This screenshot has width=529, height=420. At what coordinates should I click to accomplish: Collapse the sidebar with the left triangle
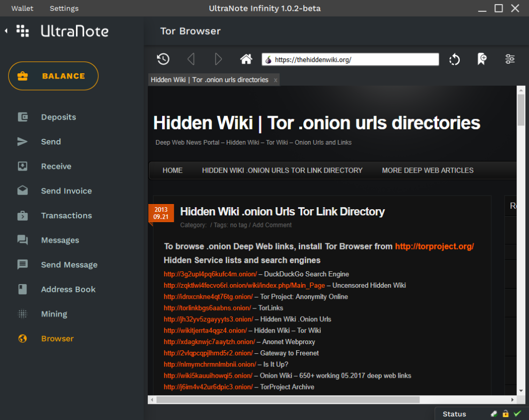click(x=6, y=30)
